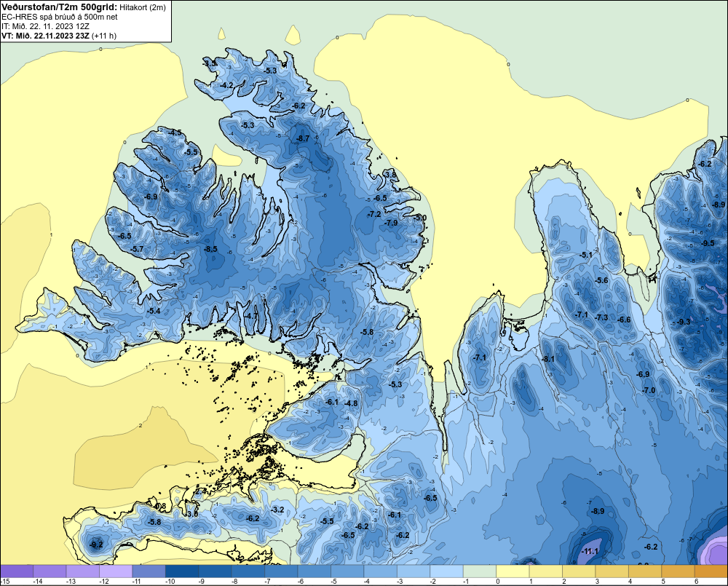Select the legend color swatch between 3 and 4
728x586 pixels.
click(x=612, y=571)
